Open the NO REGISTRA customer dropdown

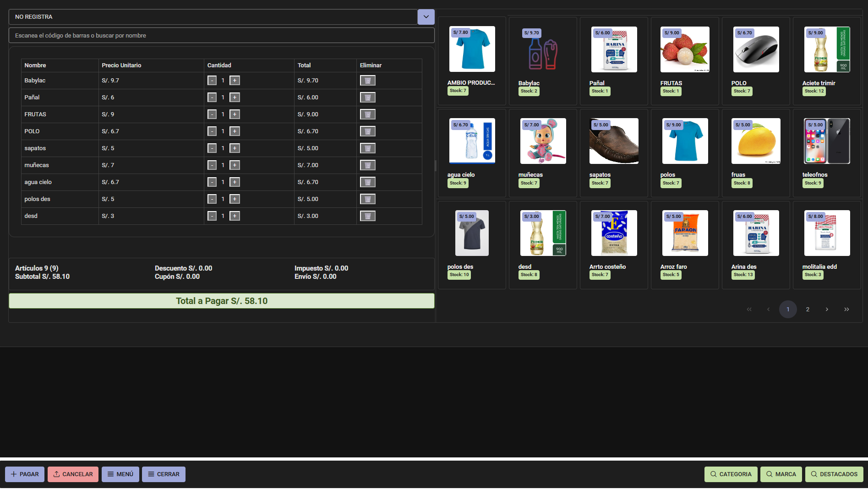pos(426,17)
